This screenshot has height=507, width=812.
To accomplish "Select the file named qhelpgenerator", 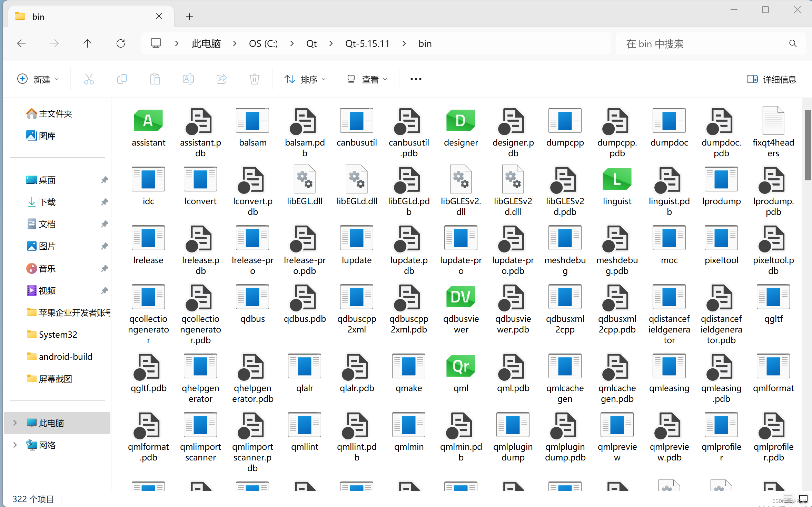I will (200, 378).
